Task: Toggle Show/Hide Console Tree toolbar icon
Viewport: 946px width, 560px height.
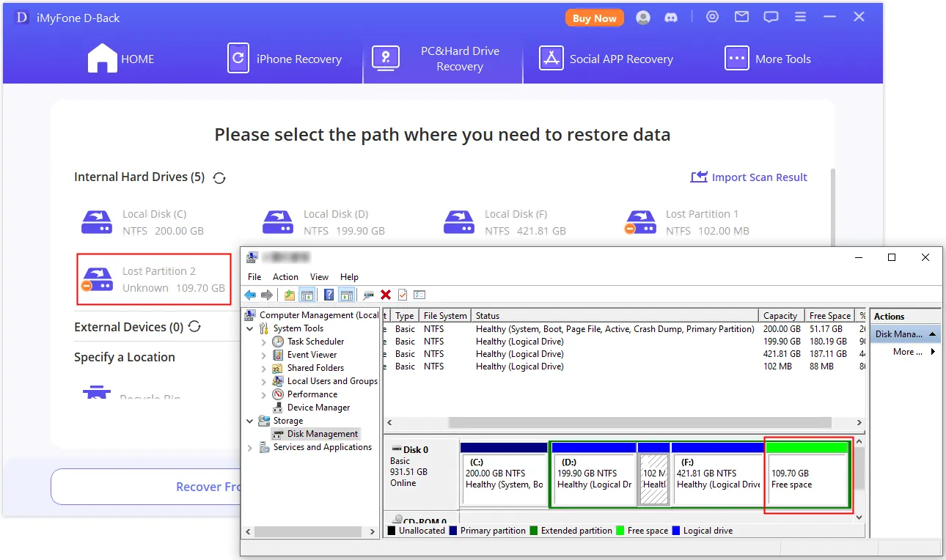Action: pos(307,295)
